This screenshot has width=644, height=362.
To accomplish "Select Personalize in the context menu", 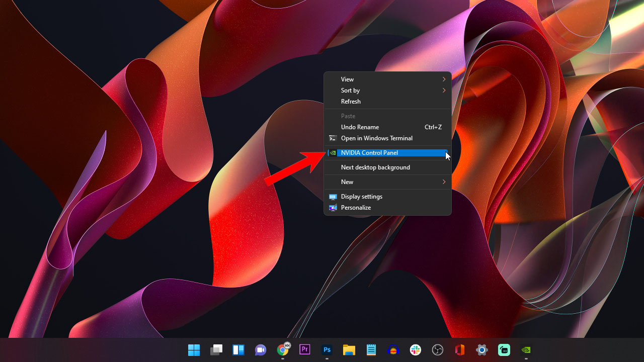I will (387, 208).
